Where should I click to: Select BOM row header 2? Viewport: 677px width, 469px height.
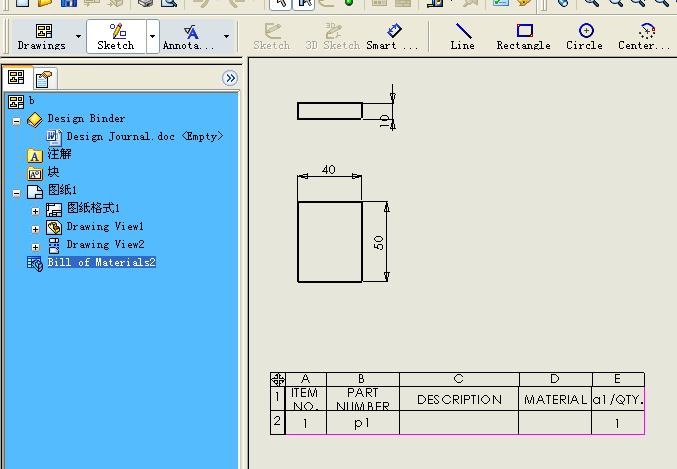click(x=278, y=422)
